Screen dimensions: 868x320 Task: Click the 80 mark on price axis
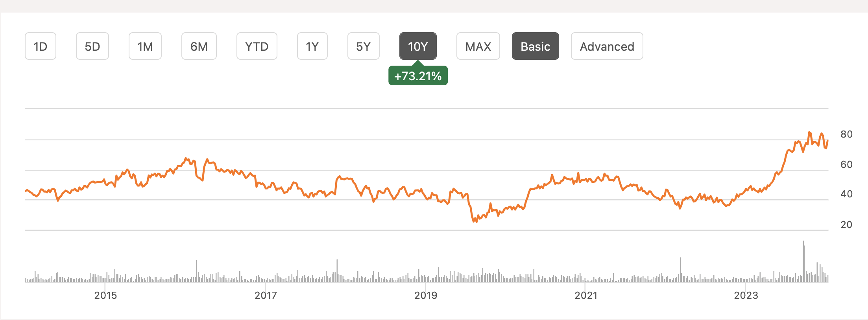coord(848,134)
